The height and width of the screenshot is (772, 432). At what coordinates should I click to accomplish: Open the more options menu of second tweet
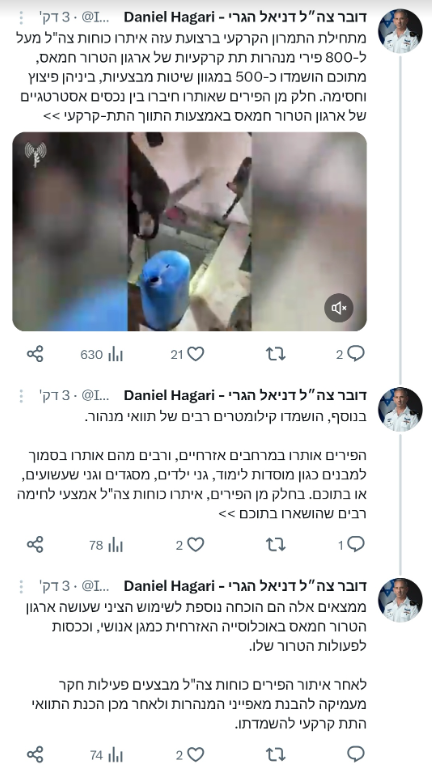(21, 396)
